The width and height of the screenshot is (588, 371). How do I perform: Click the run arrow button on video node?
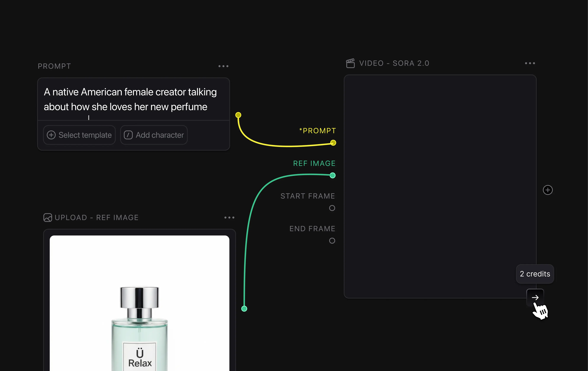coord(535,297)
